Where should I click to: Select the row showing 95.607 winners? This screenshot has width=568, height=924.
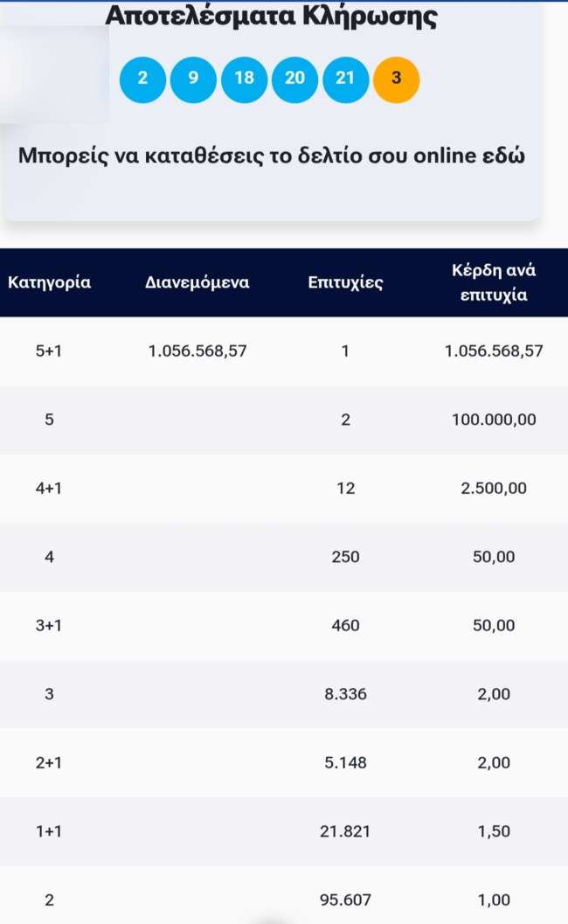pos(284,900)
